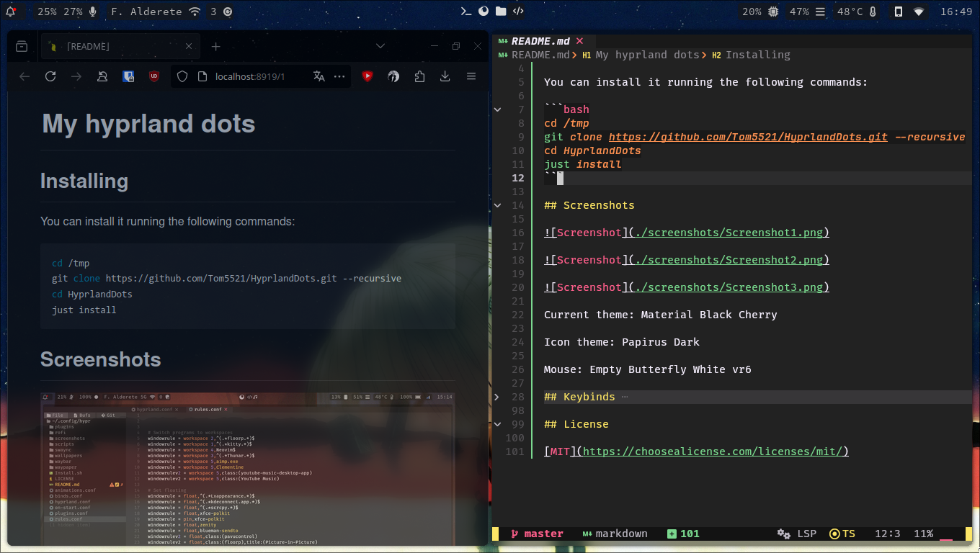The height and width of the screenshot is (553, 980).
Task: Go back in the browser
Action: (x=24, y=76)
